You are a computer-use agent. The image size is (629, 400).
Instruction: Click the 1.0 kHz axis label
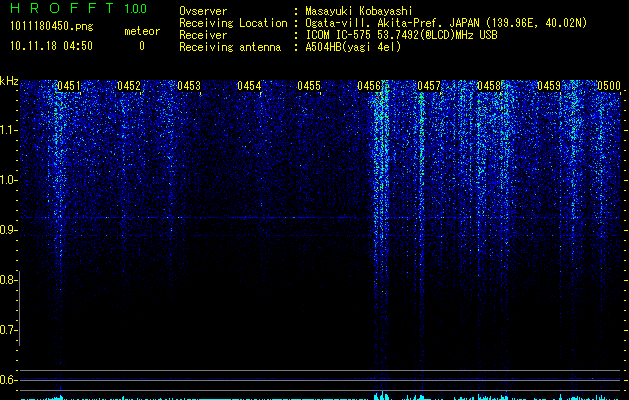click(8, 180)
